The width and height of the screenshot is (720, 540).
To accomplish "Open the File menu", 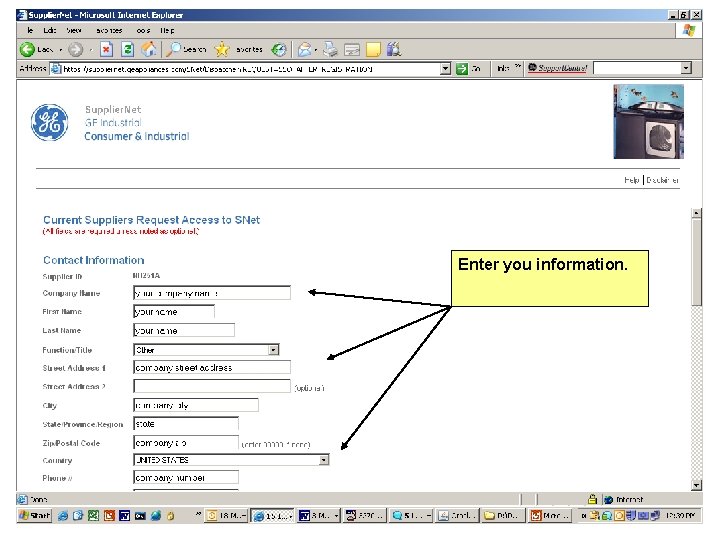I will click(x=30, y=30).
